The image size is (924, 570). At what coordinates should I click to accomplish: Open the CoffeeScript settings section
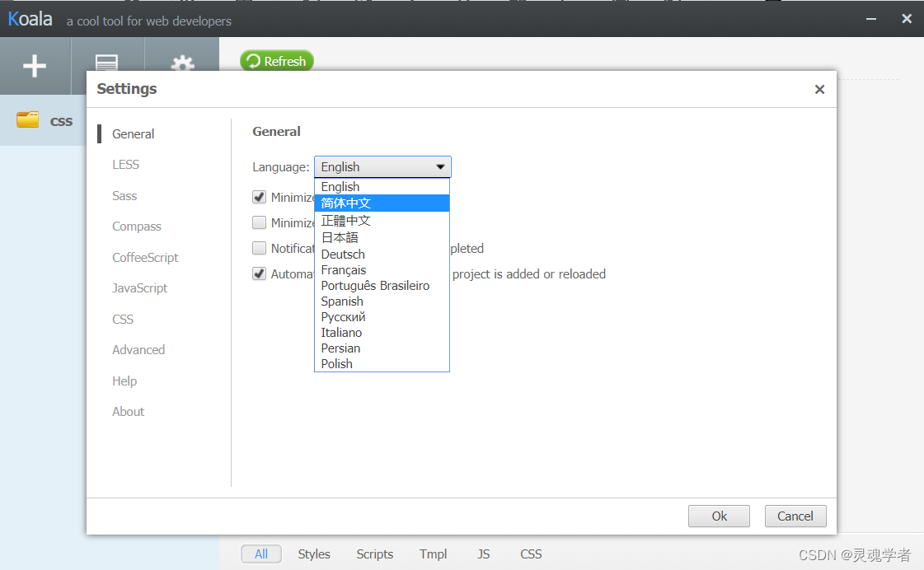tap(145, 257)
